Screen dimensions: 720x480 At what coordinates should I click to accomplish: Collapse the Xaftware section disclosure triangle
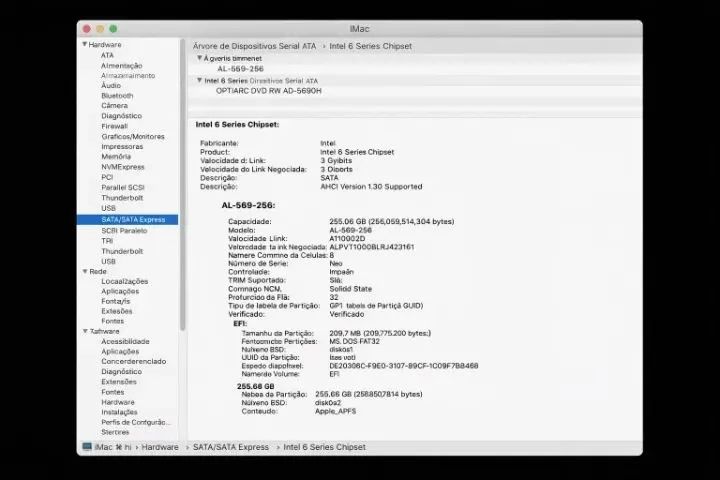(85, 331)
